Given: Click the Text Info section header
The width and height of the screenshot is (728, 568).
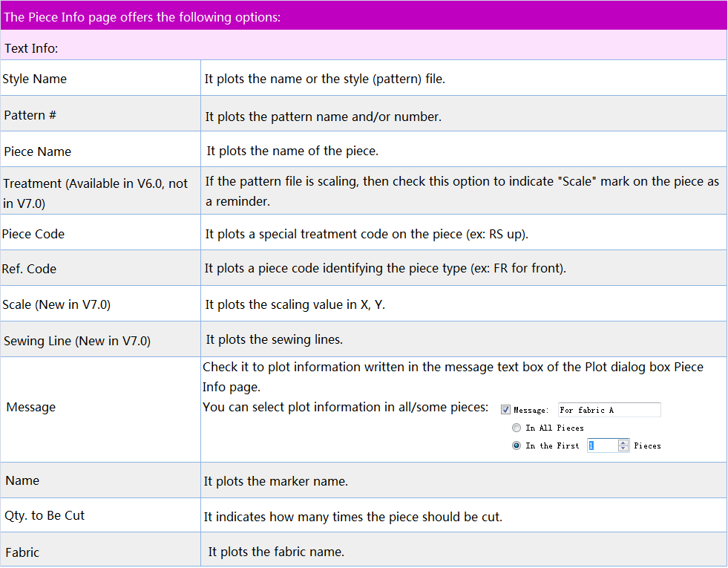Looking at the screenshot, I should pos(31,48).
